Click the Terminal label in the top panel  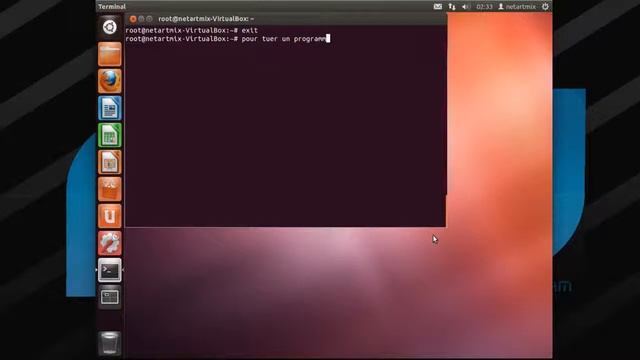point(112,7)
